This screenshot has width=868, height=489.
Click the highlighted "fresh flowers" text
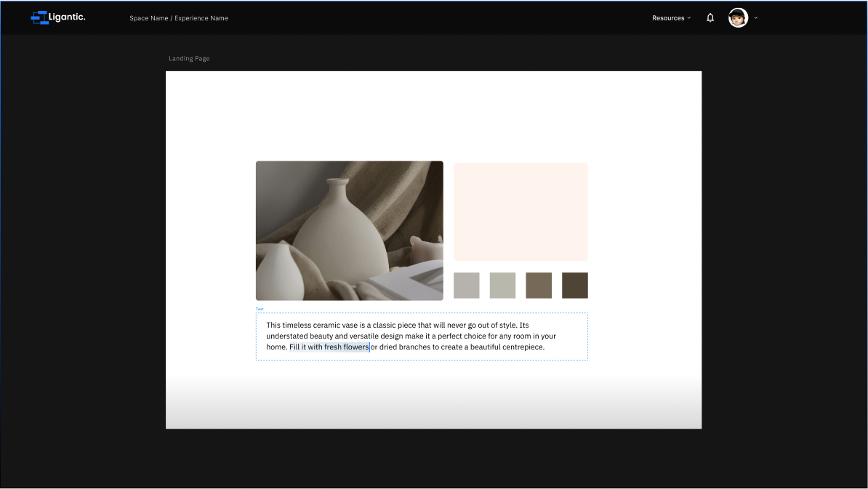coord(346,347)
